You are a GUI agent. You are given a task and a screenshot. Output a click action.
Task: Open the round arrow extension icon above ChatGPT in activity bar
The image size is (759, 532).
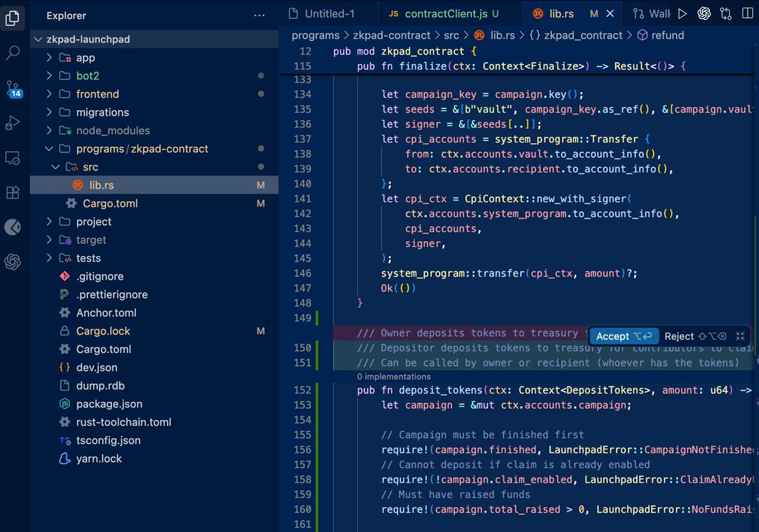coord(13,227)
